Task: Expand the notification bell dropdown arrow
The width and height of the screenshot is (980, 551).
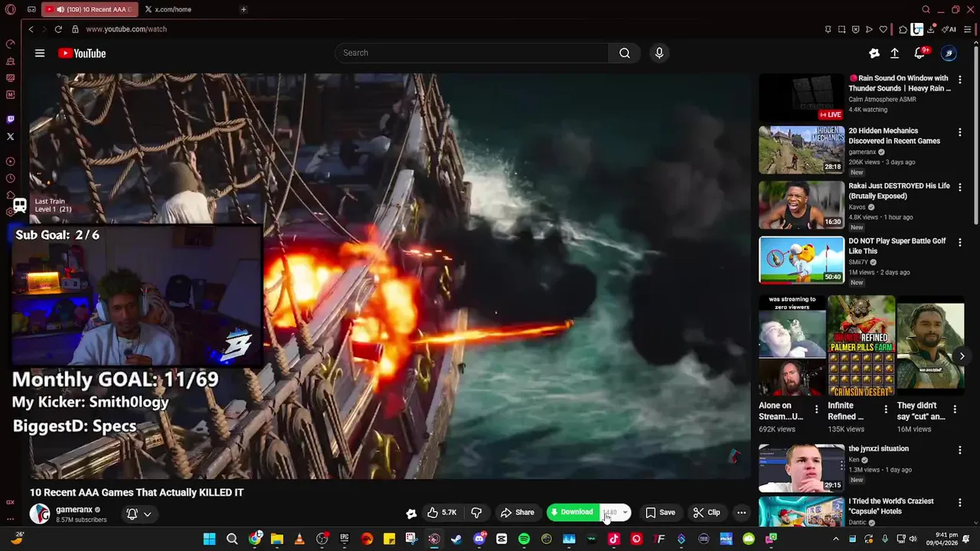Action: coord(147,514)
